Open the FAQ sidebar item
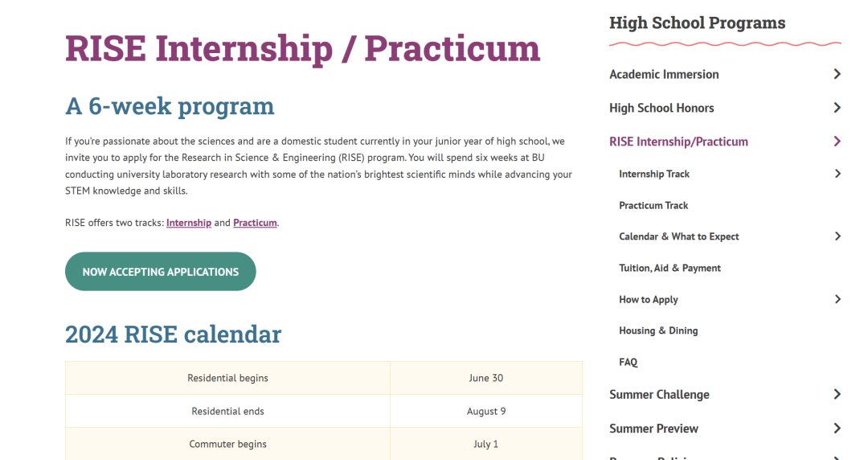 [628, 363]
